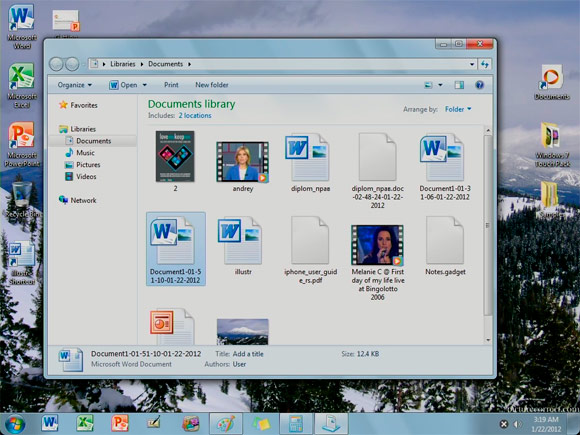Click the volume speaker tray icon
The height and width of the screenshot is (435, 580).
[518, 425]
